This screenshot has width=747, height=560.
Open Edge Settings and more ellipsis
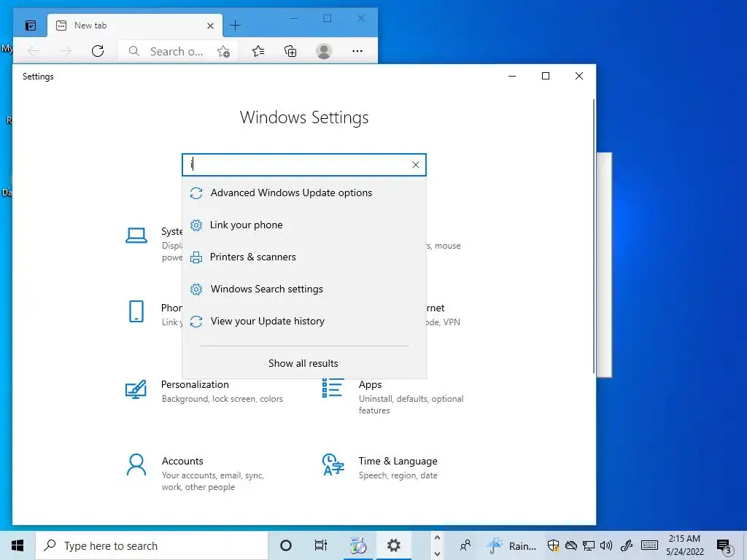click(x=357, y=51)
